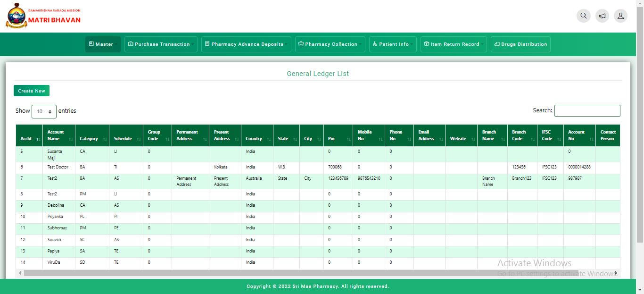This screenshot has height=294, width=644.
Task: Click the Australia country cell
Action: click(x=257, y=181)
